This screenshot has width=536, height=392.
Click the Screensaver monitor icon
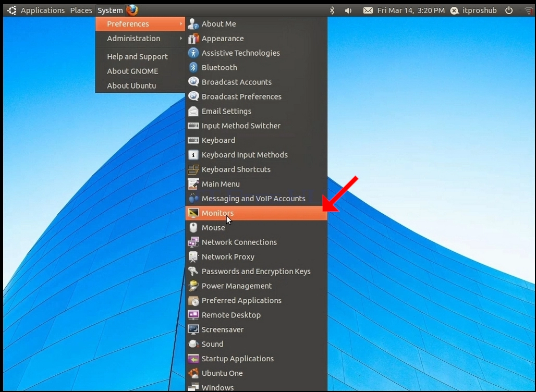point(193,329)
